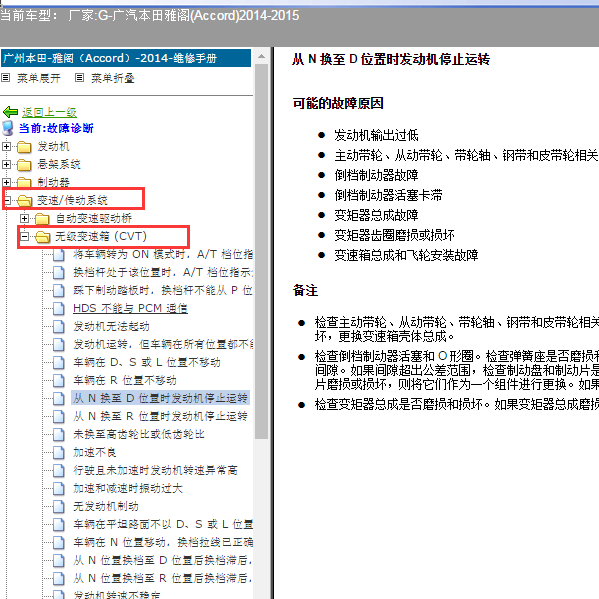Screen dimensions: 599x599
Task: Open 从 N 位置换档至 D 位置后换档滞后 topic
Action: pyautogui.click(x=163, y=560)
